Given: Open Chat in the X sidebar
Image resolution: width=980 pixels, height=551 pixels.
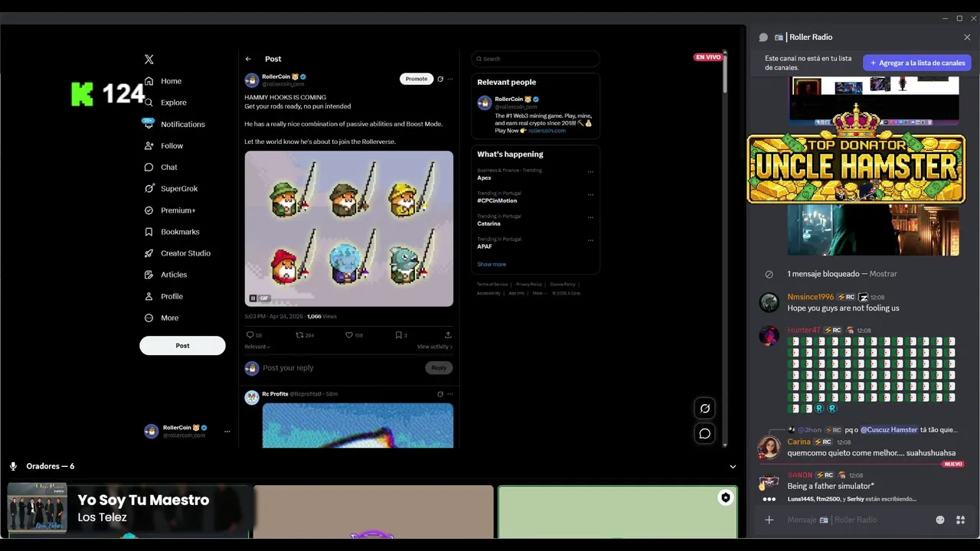Looking at the screenshot, I should (x=161, y=167).
